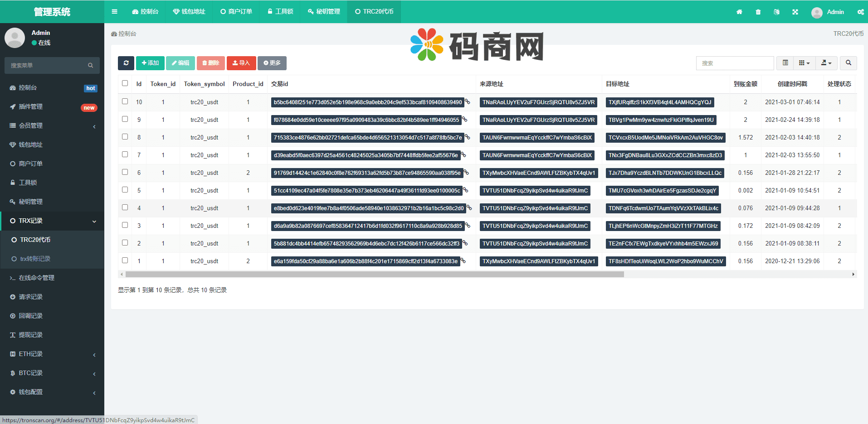Toggle fullscreen with the expand arrows icon
The width and height of the screenshot is (868, 424).
[x=795, y=12]
